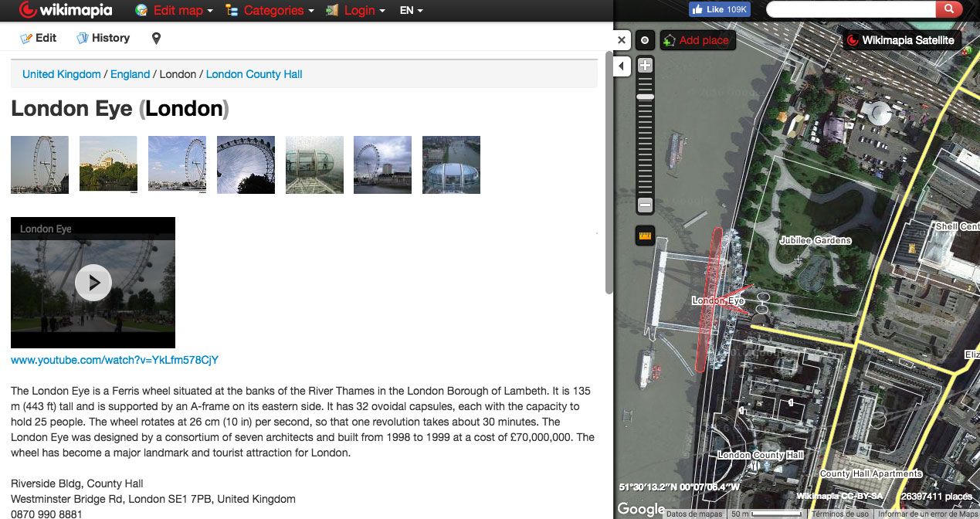This screenshot has width=980, height=519.
Task: Click the location pin marker icon
Action: (x=156, y=39)
